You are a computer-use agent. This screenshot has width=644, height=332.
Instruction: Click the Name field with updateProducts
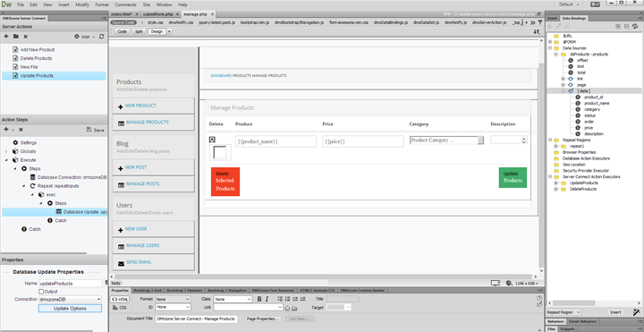[x=70, y=284]
